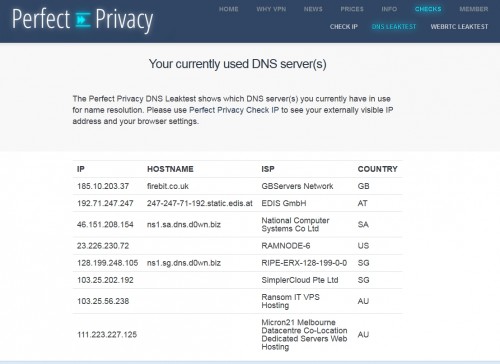Select the RAMNODE-6 ISP cell
The height and width of the screenshot is (364, 500).
[x=286, y=246]
